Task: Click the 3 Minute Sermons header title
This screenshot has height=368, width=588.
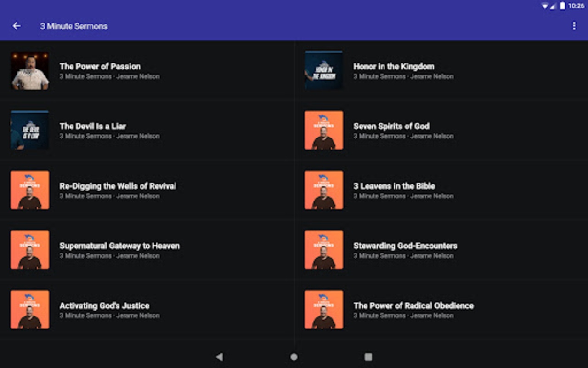Action: (74, 26)
